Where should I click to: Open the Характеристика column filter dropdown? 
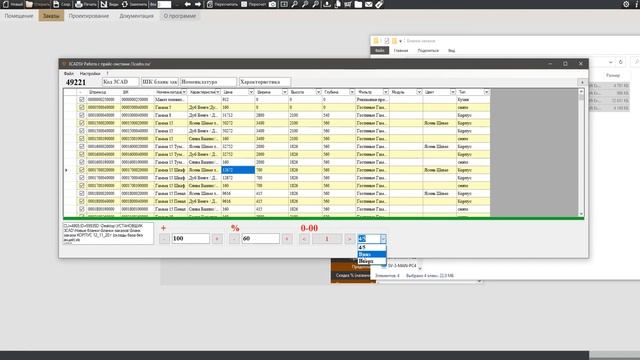coord(218,92)
